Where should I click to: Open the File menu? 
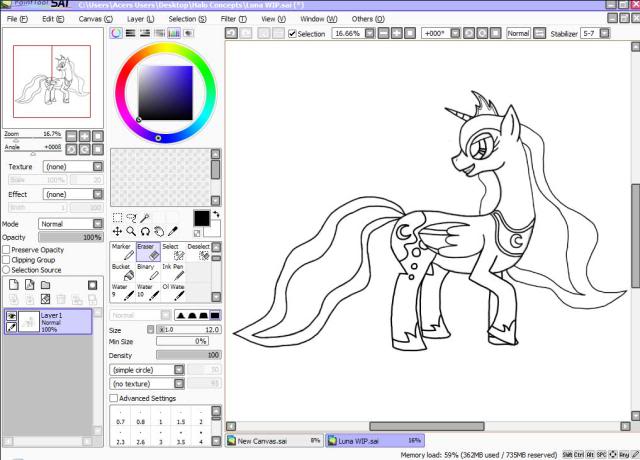pos(17,19)
